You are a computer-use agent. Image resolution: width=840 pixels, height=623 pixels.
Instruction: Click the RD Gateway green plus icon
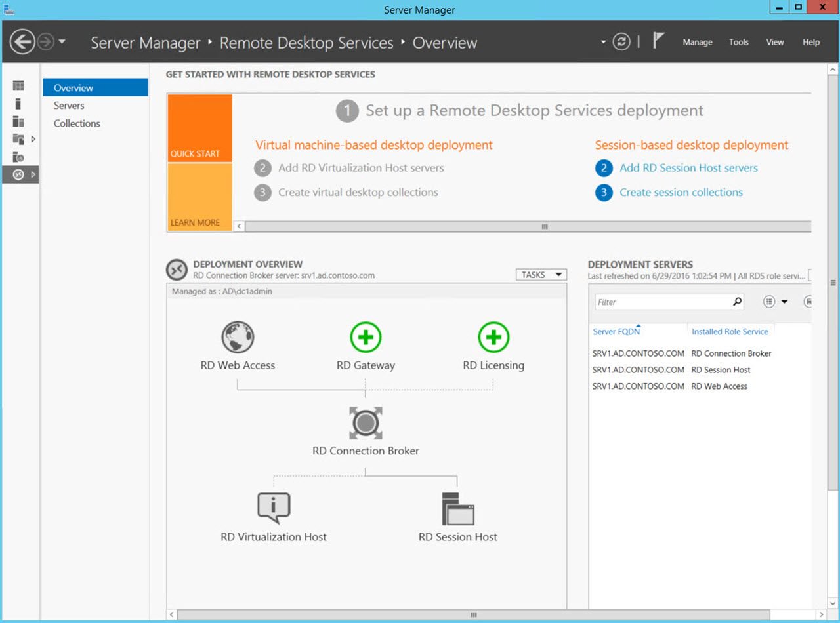click(366, 338)
